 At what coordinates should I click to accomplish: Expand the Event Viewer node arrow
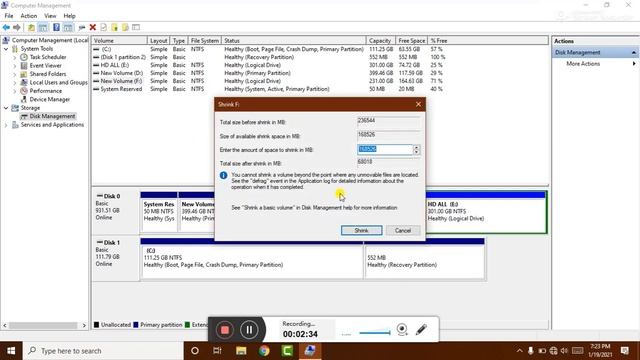[15, 66]
